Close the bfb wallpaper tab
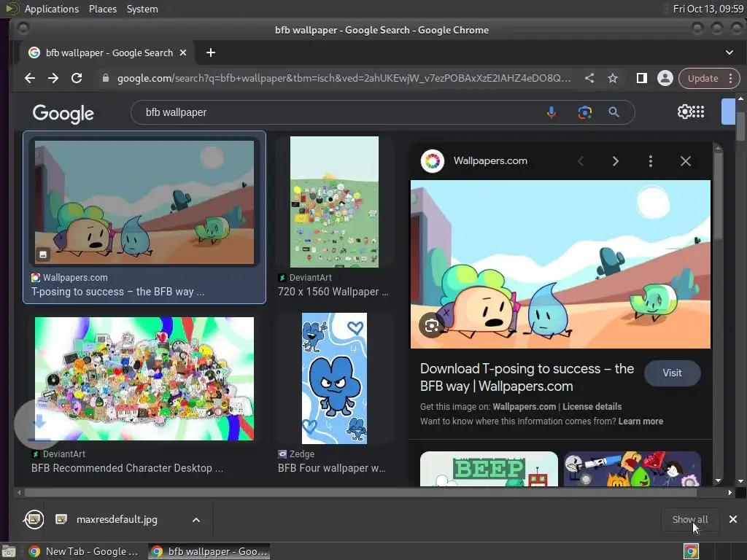The height and width of the screenshot is (560, 747). click(183, 52)
